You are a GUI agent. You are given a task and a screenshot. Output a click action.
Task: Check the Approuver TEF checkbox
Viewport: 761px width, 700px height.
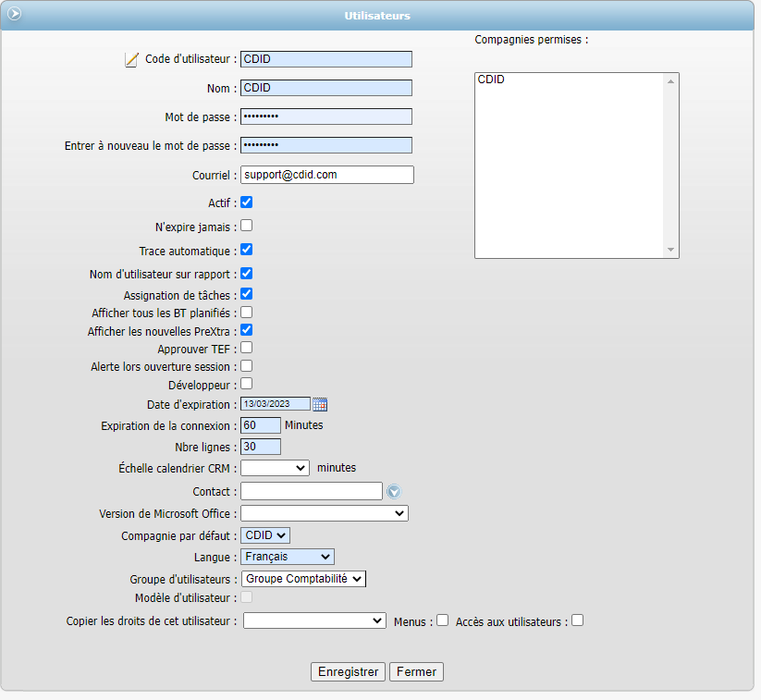[247, 348]
